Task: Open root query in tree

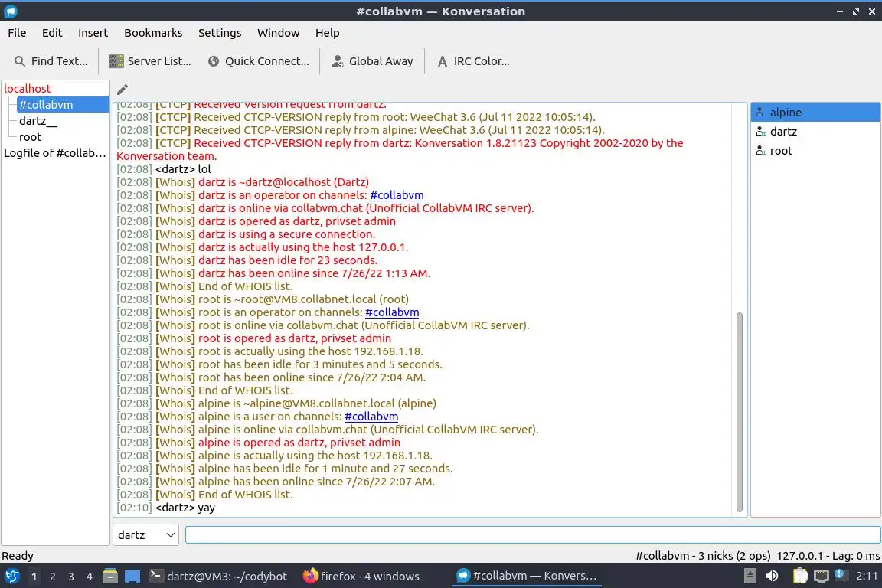Action: point(31,137)
